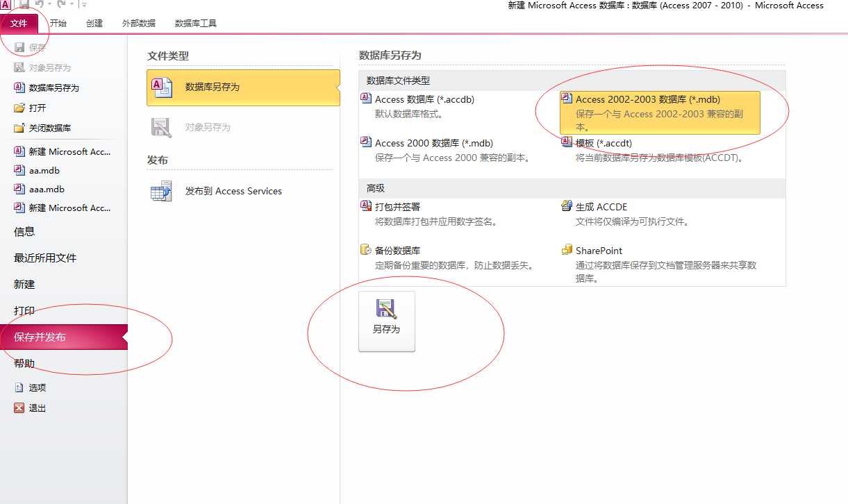
Task: Click 退出 to exit Access
Action: pos(37,408)
